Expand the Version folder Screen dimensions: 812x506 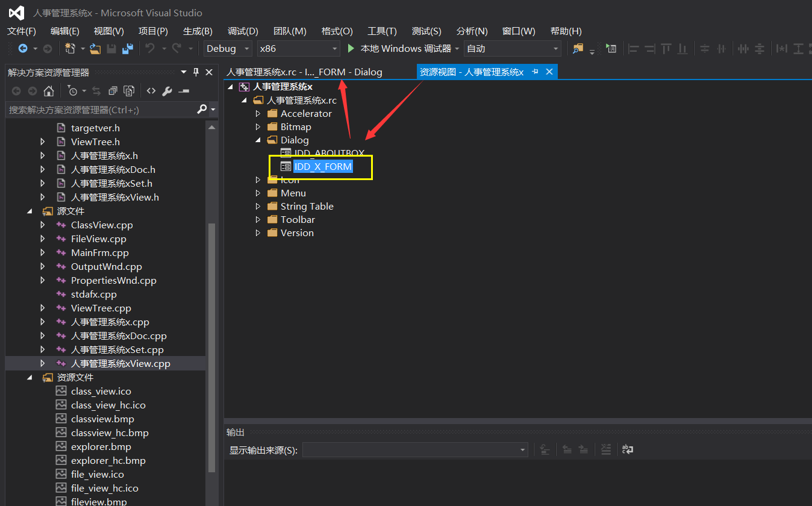[258, 233]
